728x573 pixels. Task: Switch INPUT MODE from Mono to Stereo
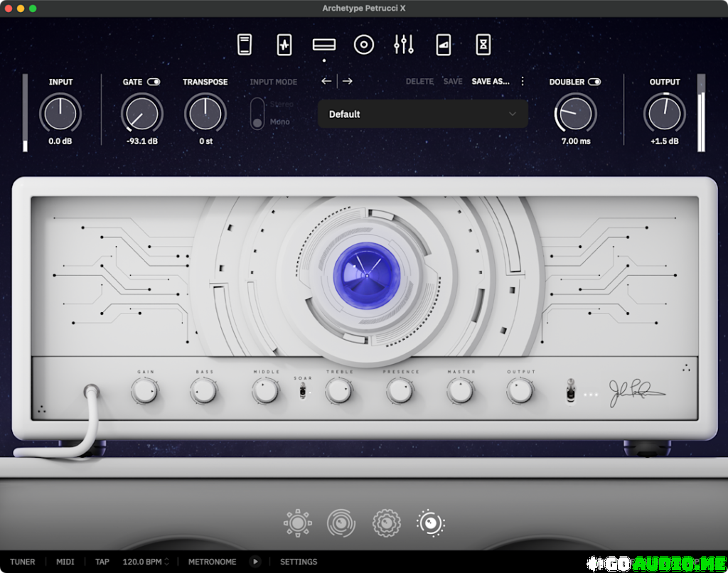tap(258, 102)
